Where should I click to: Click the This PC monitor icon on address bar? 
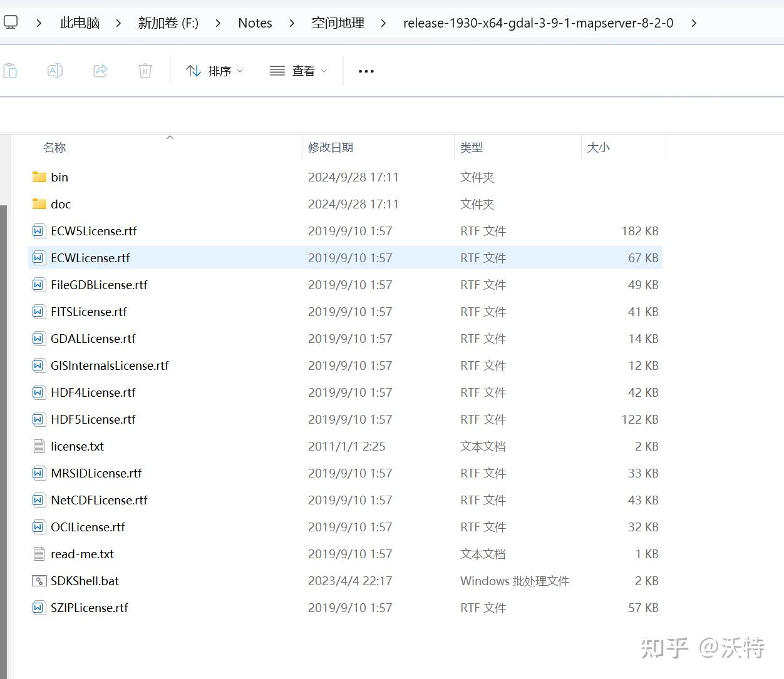click(x=11, y=22)
